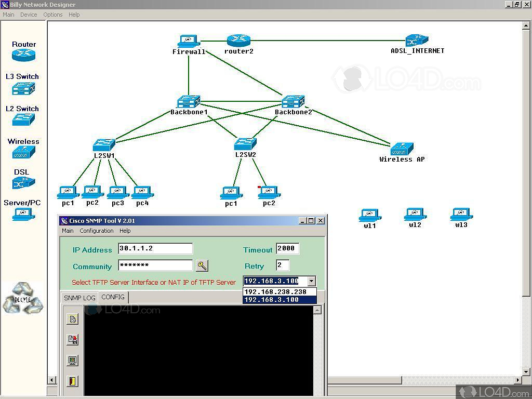Select pc3 under L2SW1
The width and height of the screenshot is (532, 399).
point(118,192)
